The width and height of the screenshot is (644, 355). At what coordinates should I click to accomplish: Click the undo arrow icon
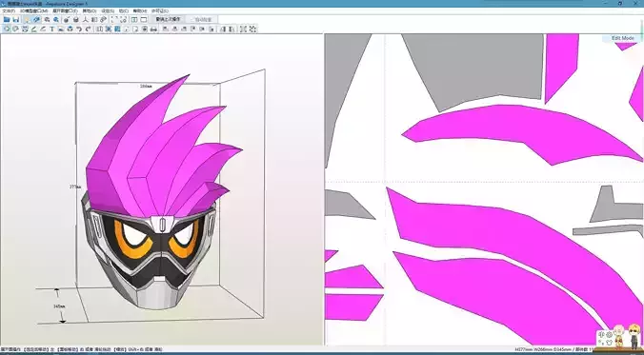(79, 29)
